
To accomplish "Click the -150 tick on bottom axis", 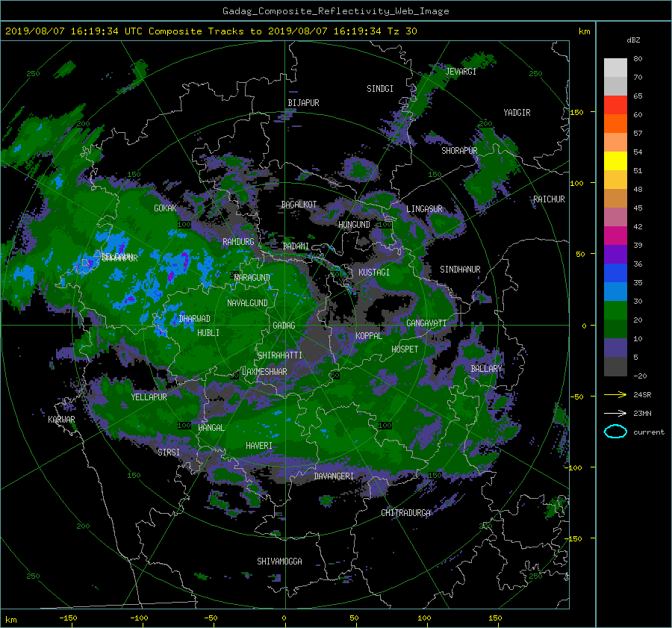I will tap(68, 618).
